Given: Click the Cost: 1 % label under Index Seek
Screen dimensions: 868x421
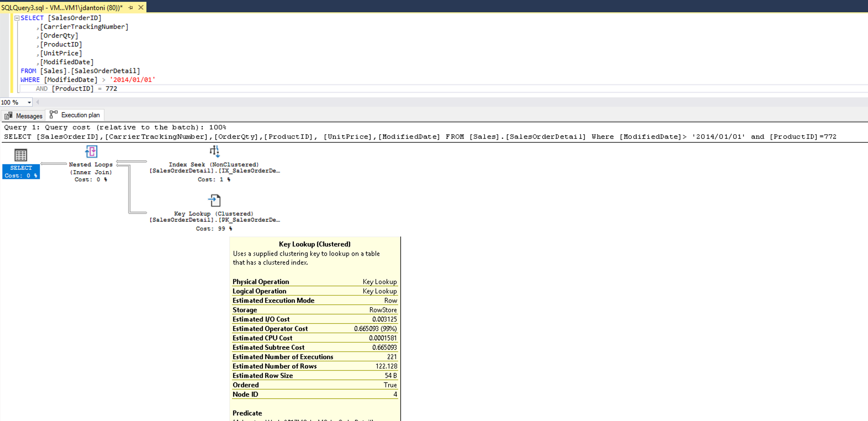Looking at the screenshot, I should pos(214,179).
